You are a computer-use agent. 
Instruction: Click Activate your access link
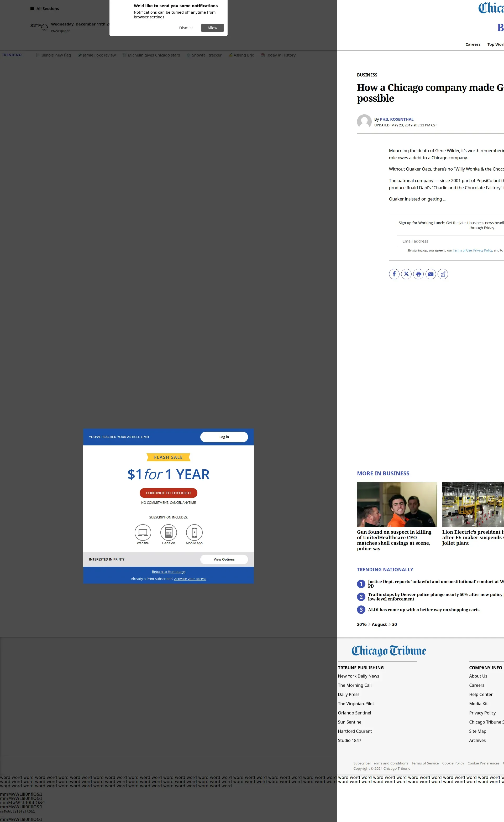[x=190, y=579]
